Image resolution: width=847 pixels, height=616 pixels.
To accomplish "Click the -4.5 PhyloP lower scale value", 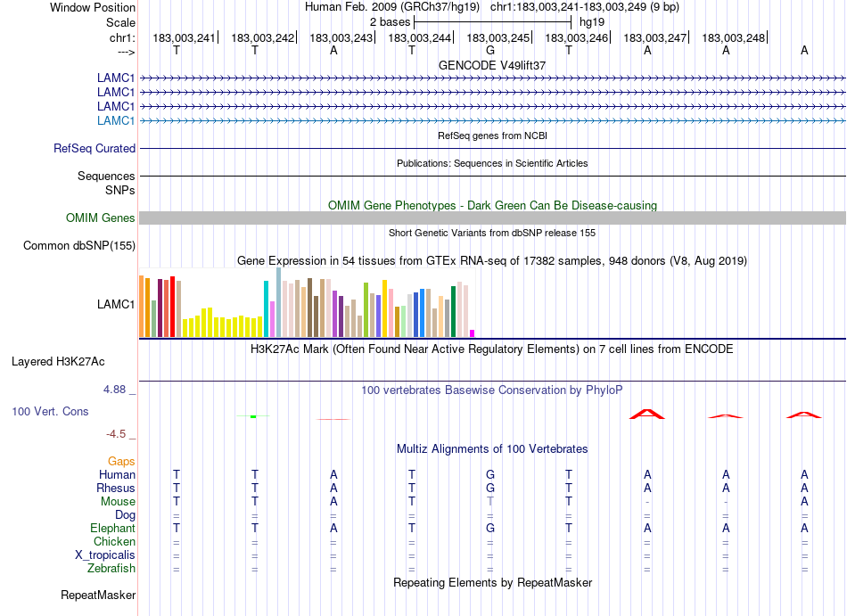I will click(116, 434).
